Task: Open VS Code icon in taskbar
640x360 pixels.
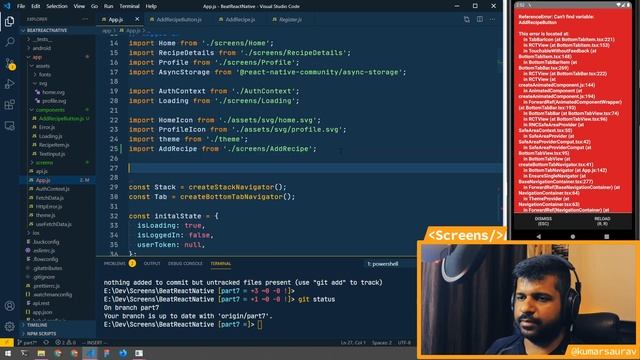Action: coord(90,353)
